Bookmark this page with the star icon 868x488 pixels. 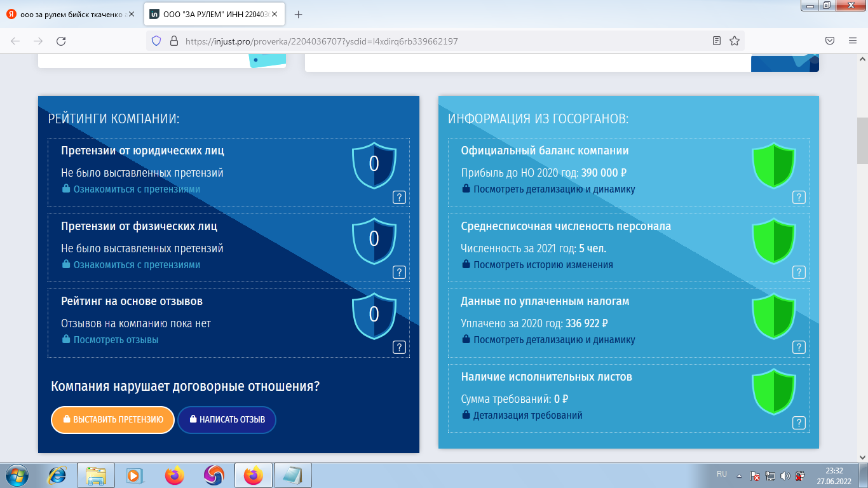735,41
